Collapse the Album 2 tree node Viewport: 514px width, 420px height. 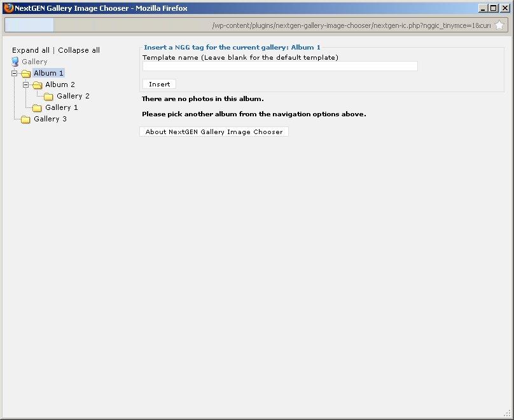pyautogui.click(x=25, y=85)
